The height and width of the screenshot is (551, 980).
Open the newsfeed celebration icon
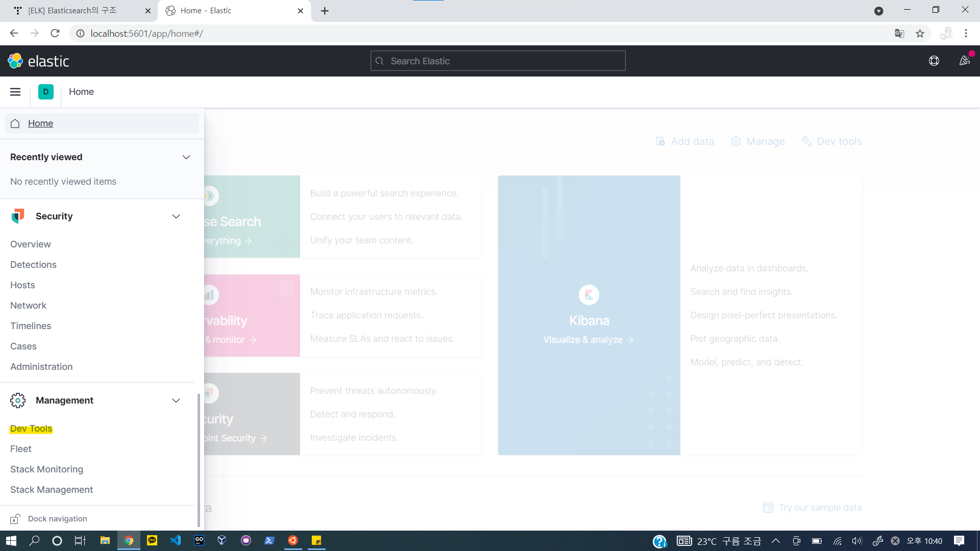tap(964, 61)
